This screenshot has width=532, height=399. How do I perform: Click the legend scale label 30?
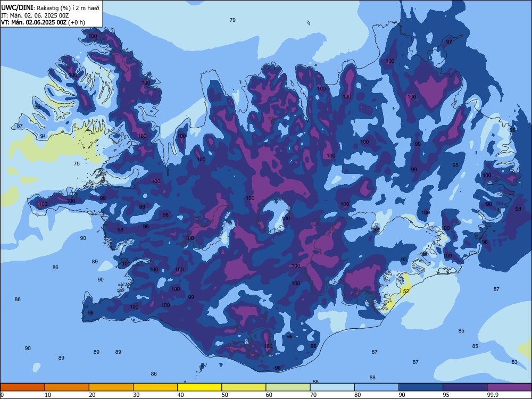pyautogui.click(x=136, y=395)
